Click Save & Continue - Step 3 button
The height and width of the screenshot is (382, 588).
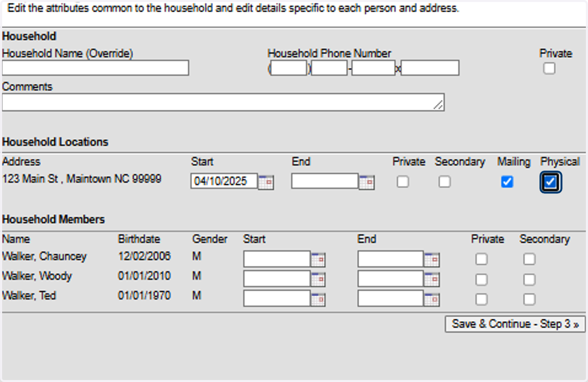(x=515, y=324)
